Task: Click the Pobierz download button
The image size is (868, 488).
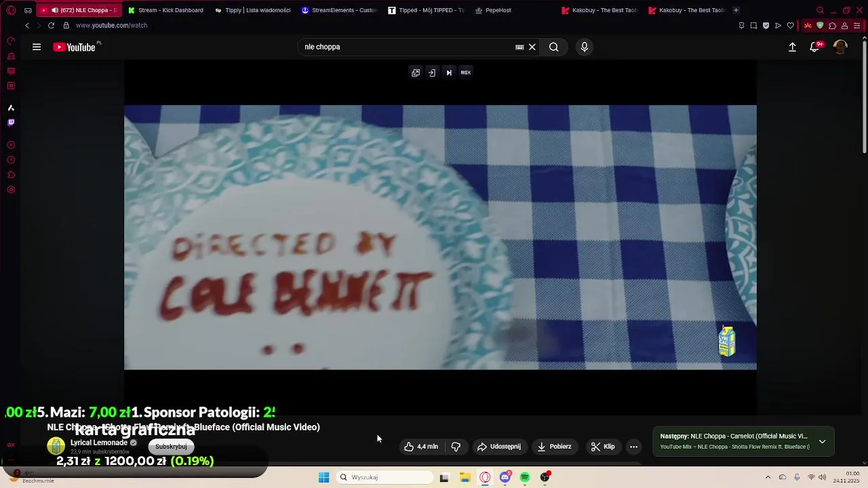Action: pos(554,447)
